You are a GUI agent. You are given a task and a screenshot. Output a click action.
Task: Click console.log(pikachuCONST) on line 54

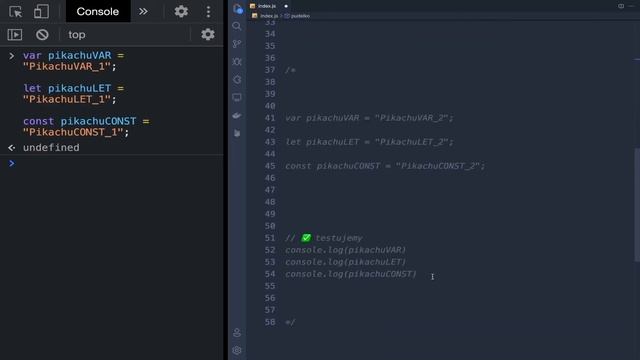pos(351,274)
